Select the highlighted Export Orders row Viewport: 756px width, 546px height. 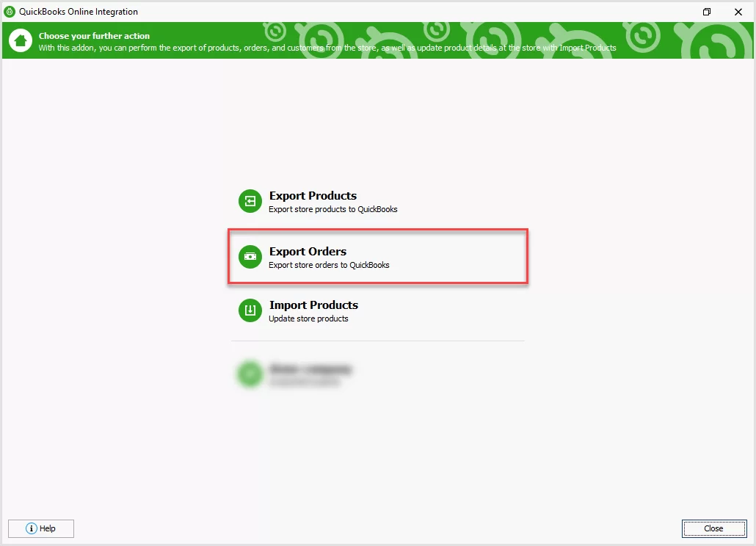[x=377, y=255]
